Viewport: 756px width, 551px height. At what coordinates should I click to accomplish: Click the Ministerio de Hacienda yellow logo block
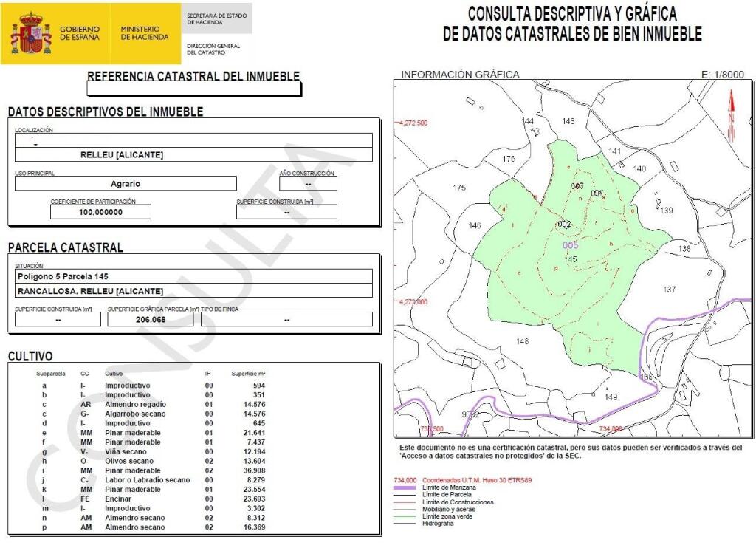pos(145,33)
